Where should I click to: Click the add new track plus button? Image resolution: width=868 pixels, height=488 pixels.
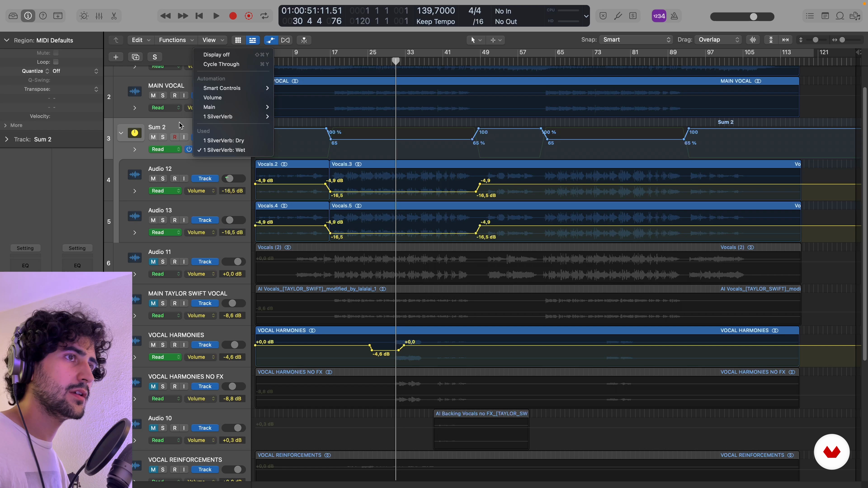coord(116,57)
